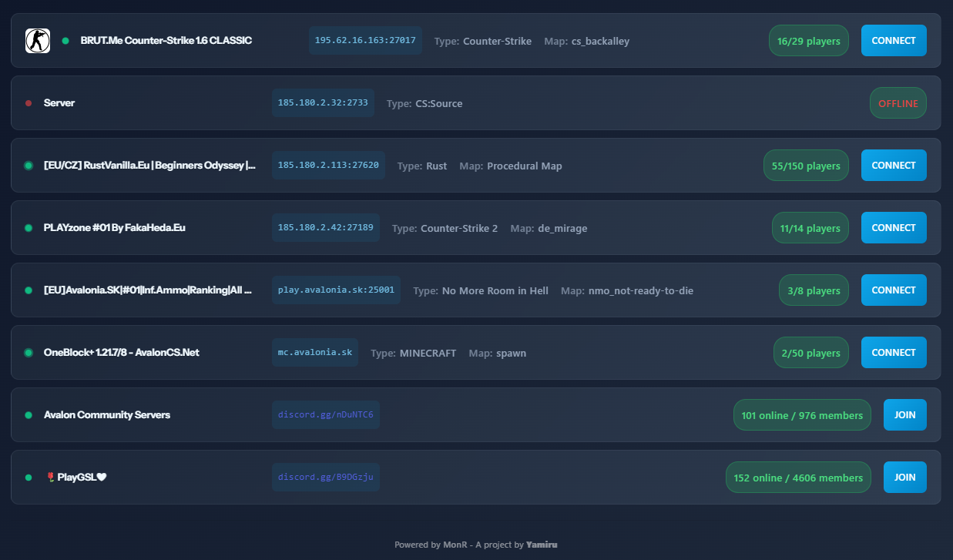Connect to PLAYzone #01 Counter-Strike 2 server
The width and height of the screenshot is (953, 560).
894,228
